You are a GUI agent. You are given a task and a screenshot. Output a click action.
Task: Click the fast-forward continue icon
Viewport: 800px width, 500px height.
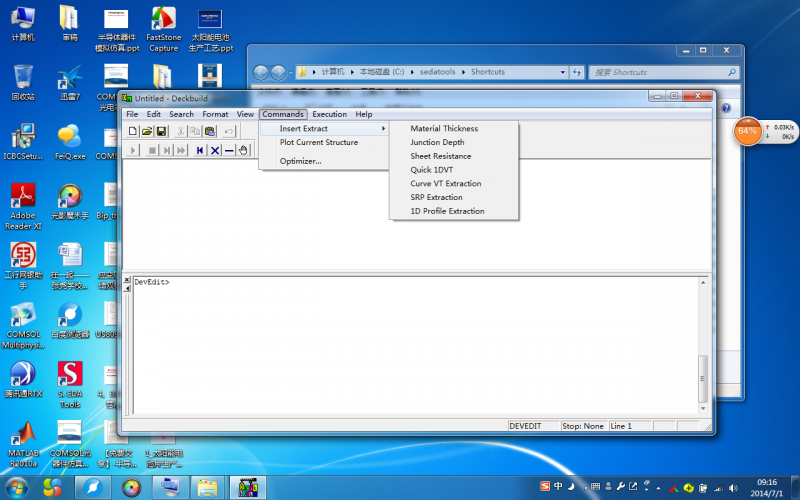click(x=181, y=150)
